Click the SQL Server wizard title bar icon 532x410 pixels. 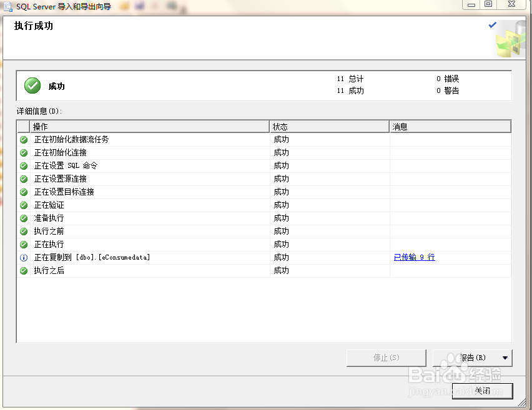(7, 6)
